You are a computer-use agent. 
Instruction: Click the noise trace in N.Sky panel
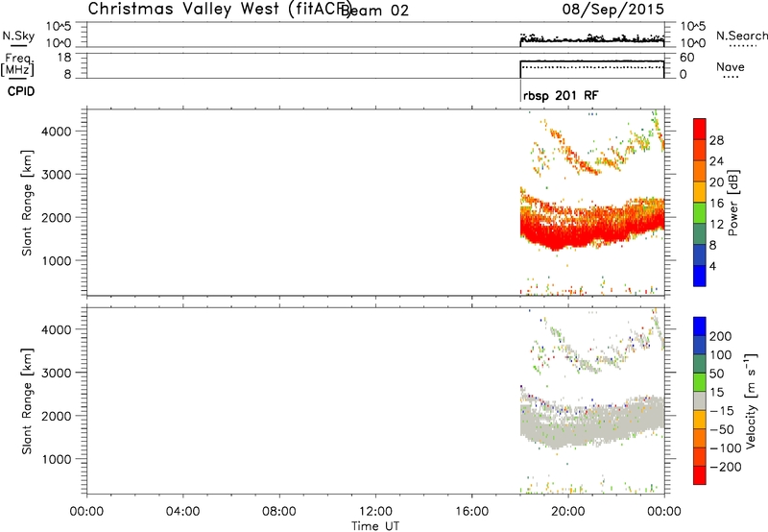tap(591, 39)
